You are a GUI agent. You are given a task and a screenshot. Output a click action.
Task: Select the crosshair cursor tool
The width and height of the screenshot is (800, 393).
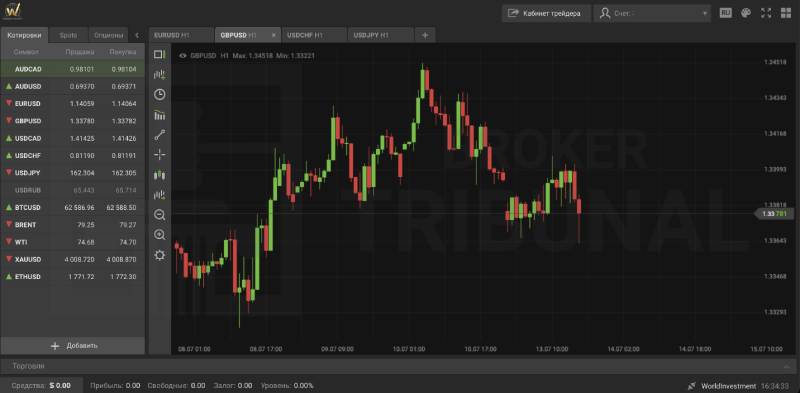160,155
